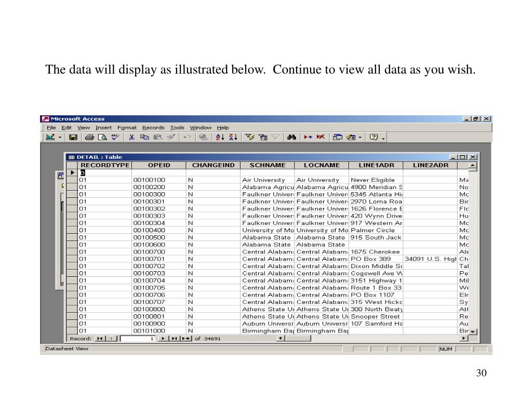Screen dimensions: 532x399
Task: Open the Format menu
Action: (x=127, y=128)
